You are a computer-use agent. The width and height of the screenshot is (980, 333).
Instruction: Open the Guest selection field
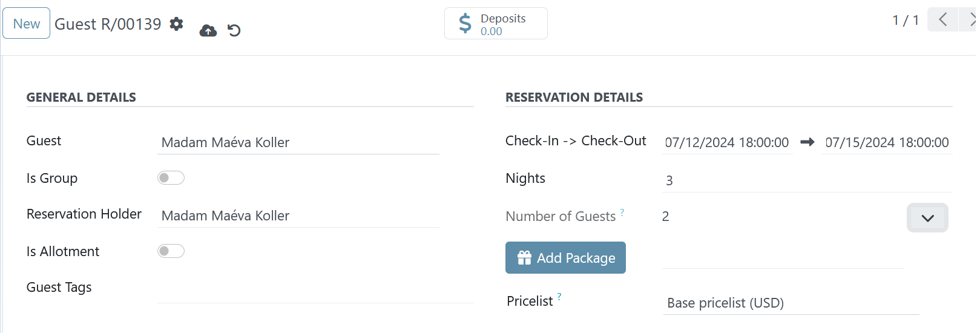click(x=298, y=142)
